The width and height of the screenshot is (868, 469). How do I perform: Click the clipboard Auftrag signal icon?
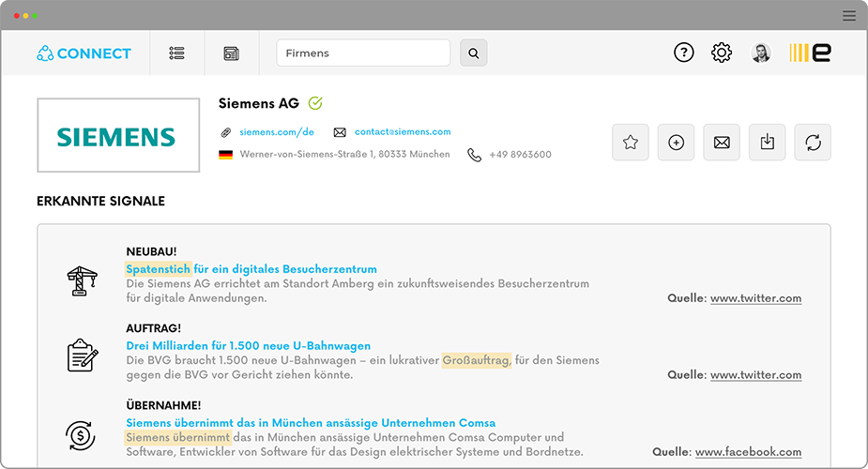83,356
